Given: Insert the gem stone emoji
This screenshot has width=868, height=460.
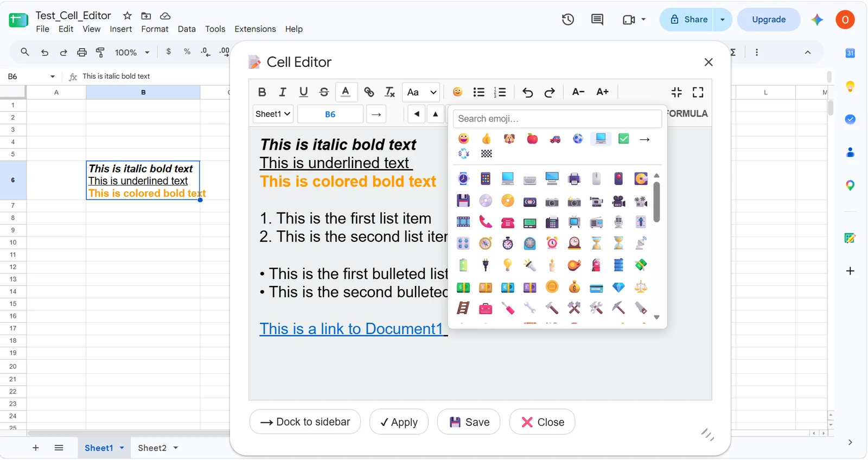Looking at the screenshot, I should point(618,287).
